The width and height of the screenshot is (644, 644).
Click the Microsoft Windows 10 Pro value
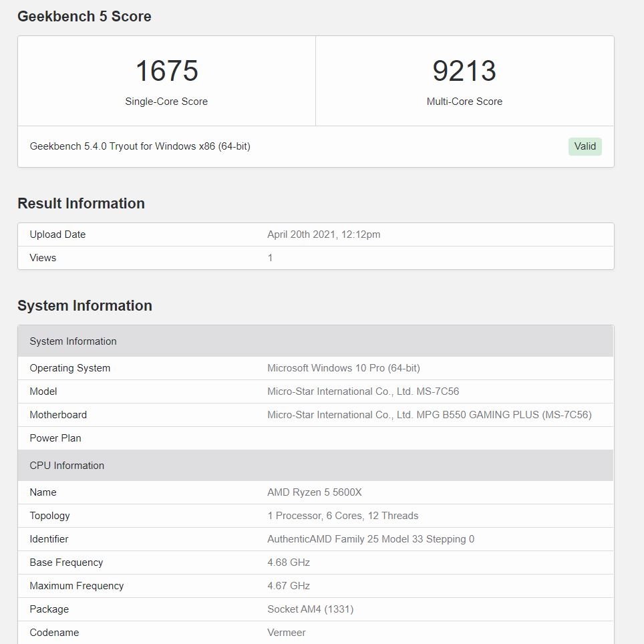[x=343, y=368]
